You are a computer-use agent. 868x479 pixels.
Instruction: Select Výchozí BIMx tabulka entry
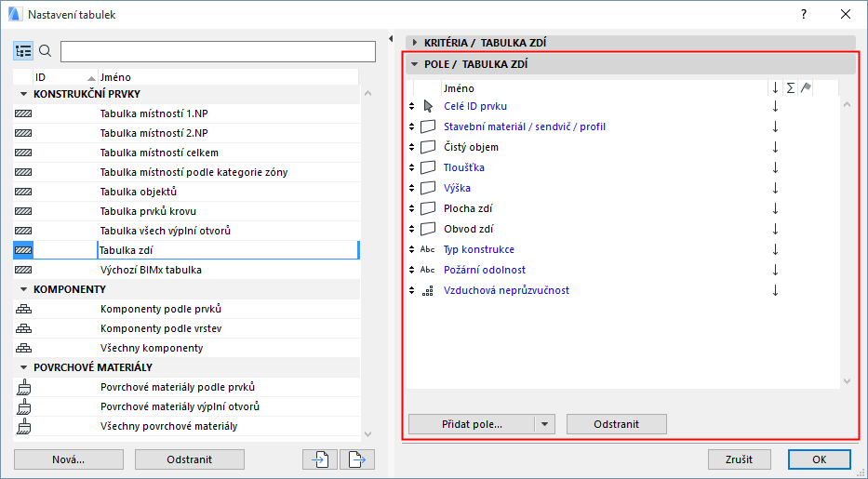click(151, 270)
